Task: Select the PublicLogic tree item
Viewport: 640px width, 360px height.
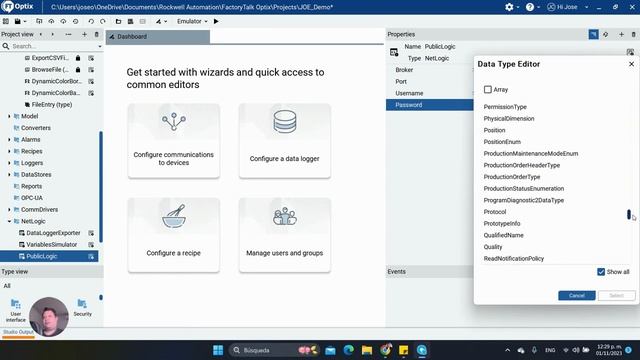Action: [x=49, y=256]
